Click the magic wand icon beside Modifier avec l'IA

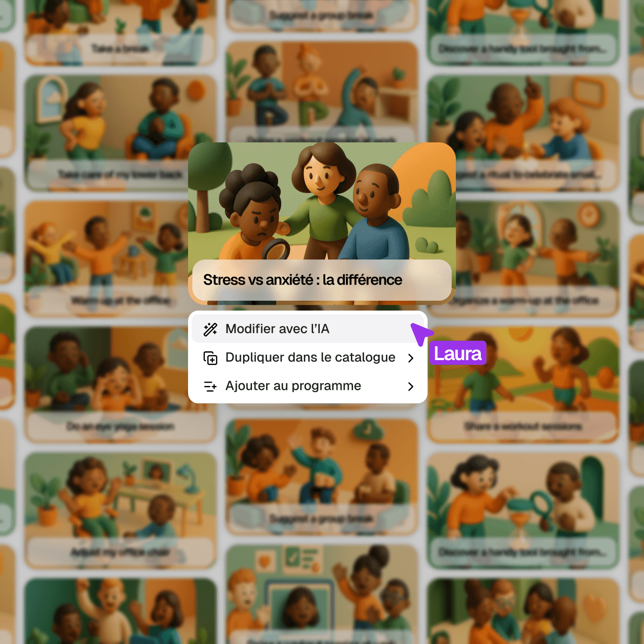210,329
